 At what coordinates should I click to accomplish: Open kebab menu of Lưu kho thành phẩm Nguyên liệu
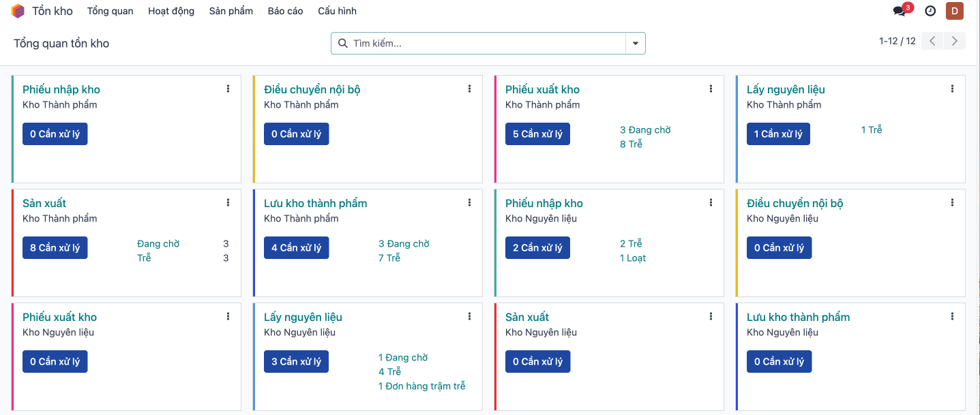(x=952, y=317)
